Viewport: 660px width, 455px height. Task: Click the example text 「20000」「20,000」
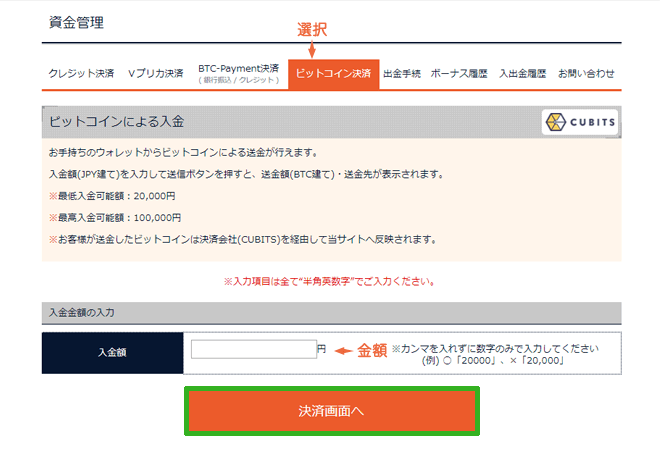[x=493, y=361]
